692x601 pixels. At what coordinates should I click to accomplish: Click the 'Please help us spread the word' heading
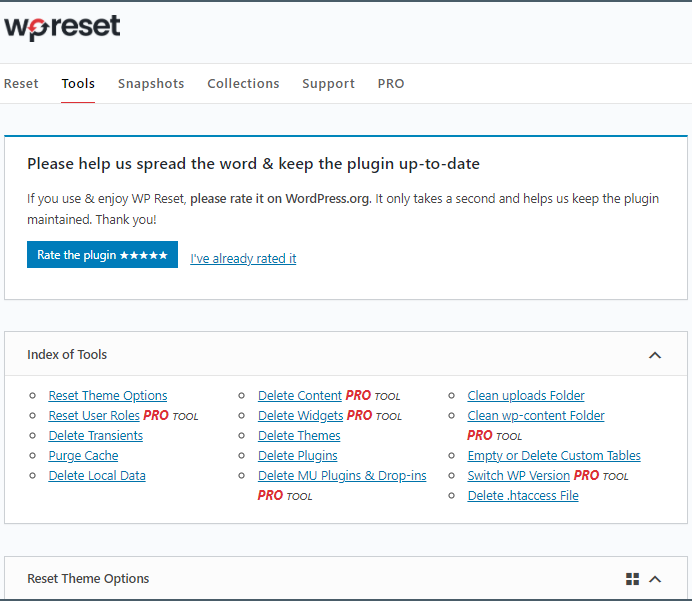click(x=253, y=164)
